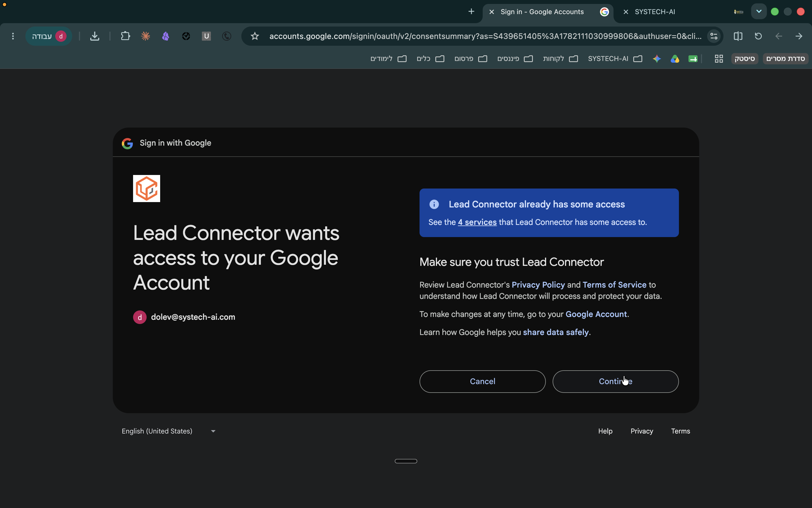Open site settings tune icon in address bar
This screenshot has height=508, width=812.
click(x=714, y=36)
